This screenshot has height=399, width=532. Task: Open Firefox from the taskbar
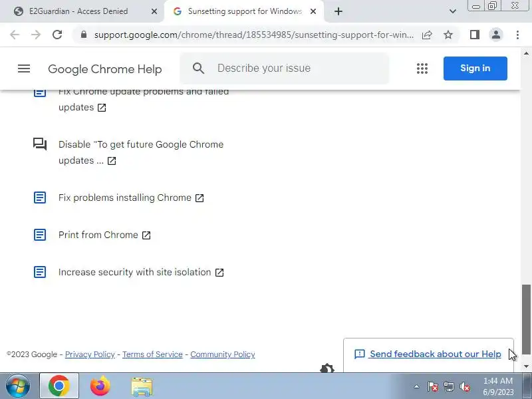100,386
